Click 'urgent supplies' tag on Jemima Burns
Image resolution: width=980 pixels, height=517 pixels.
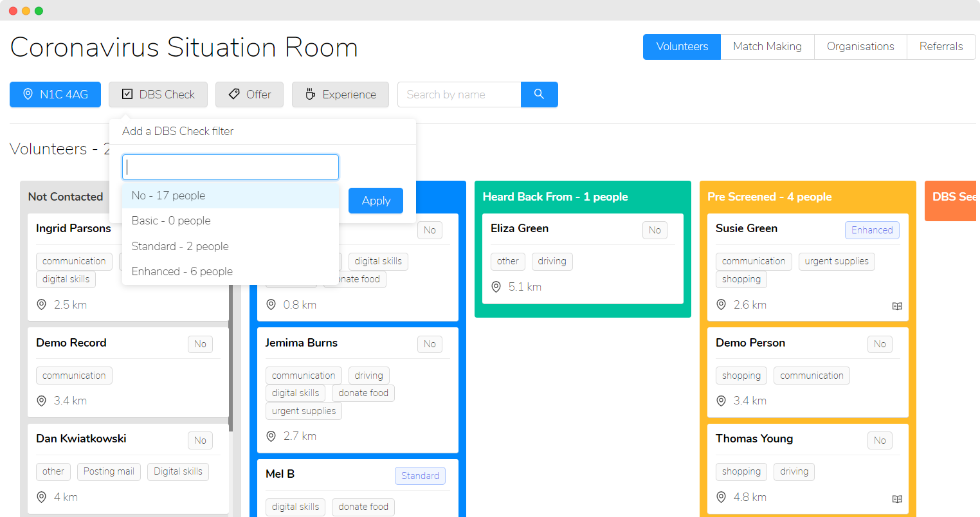[x=304, y=411]
